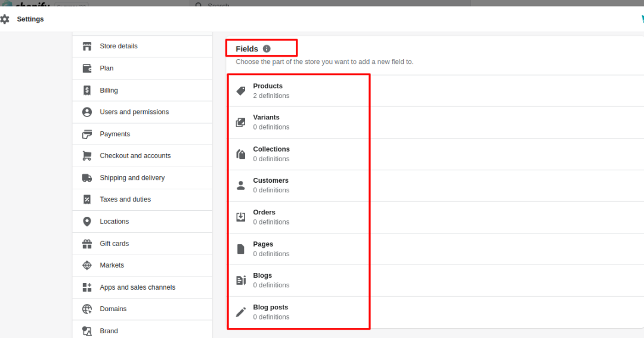Open Variants field definitions
The image size is (644, 338).
pos(435,122)
